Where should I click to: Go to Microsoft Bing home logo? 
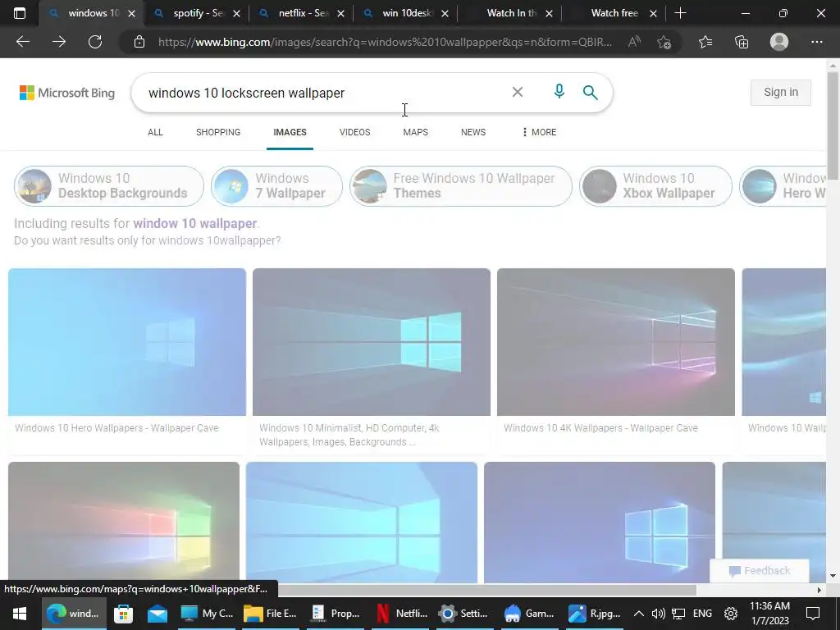pos(67,93)
